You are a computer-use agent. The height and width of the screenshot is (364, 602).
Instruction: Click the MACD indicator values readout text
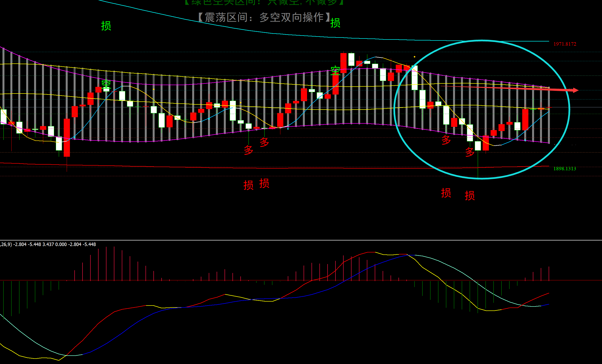[48, 244]
